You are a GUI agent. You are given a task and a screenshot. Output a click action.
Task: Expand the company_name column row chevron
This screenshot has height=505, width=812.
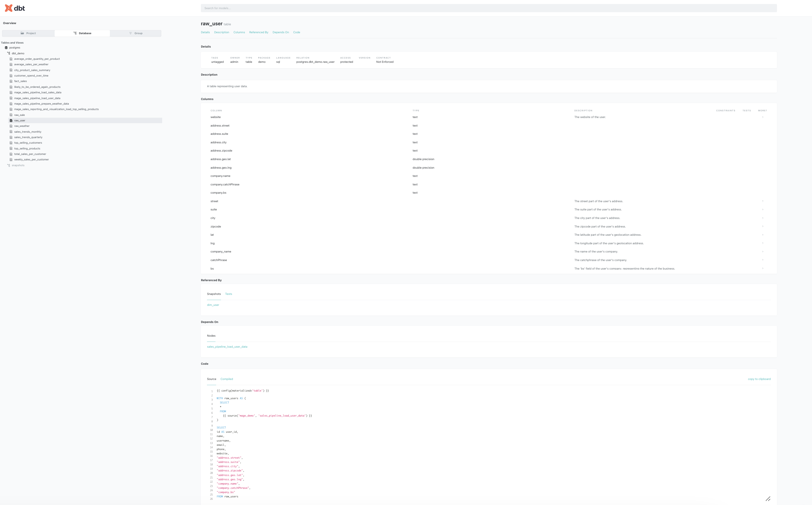(x=763, y=252)
